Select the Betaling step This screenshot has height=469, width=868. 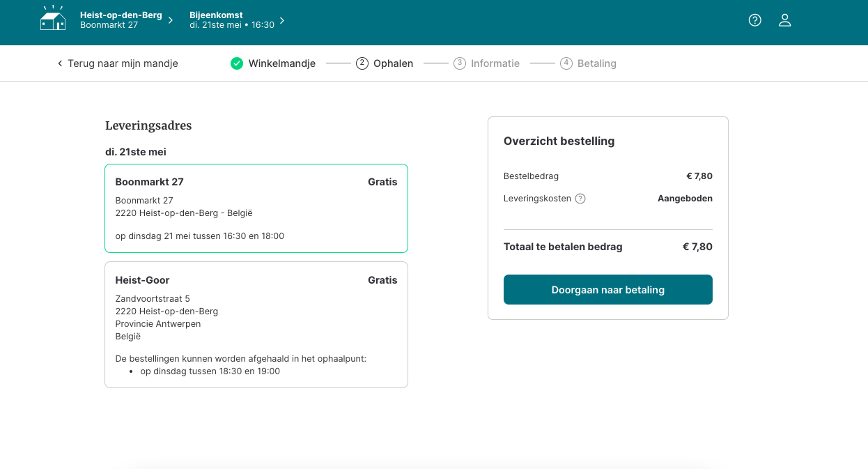(x=588, y=63)
